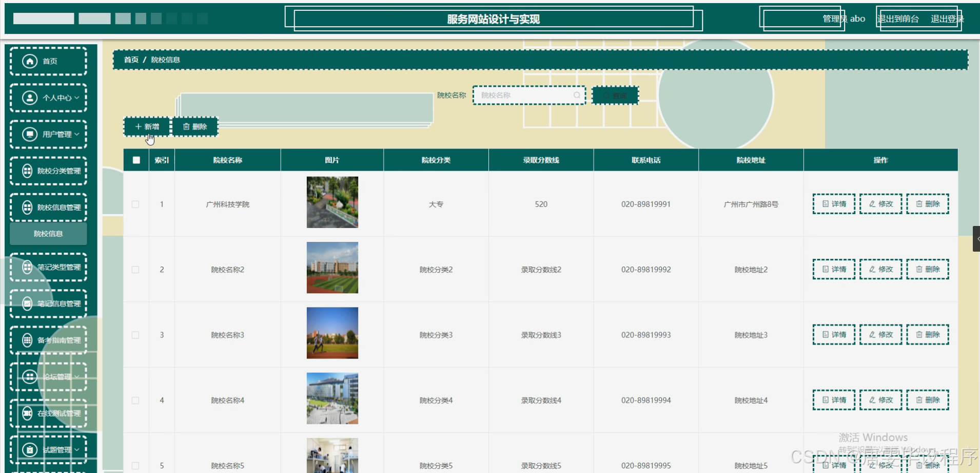Image resolution: width=980 pixels, height=473 pixels.
Task: Open the 笔记类型管理 menu
Action: (48, 267)
